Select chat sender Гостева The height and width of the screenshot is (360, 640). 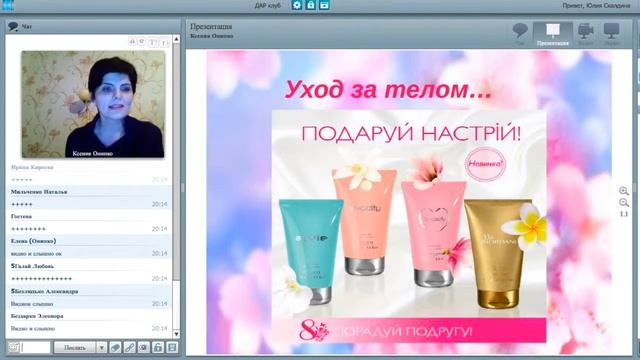21,216
